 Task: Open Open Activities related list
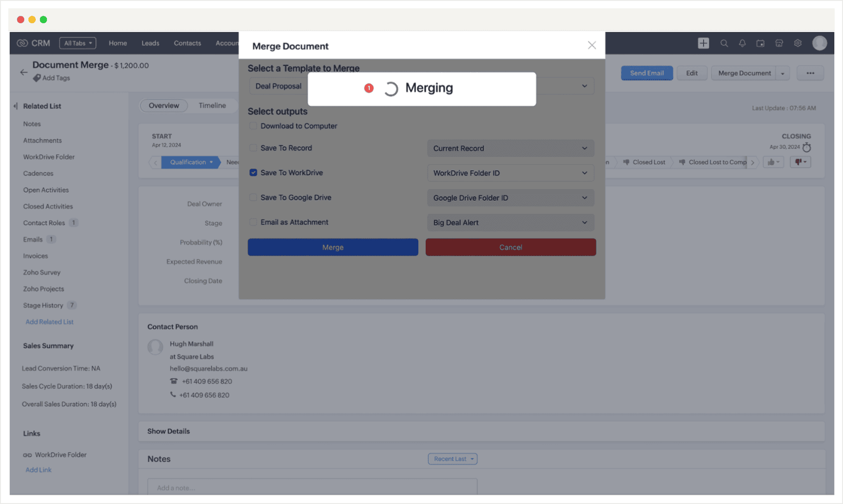(x=46, y=190)
